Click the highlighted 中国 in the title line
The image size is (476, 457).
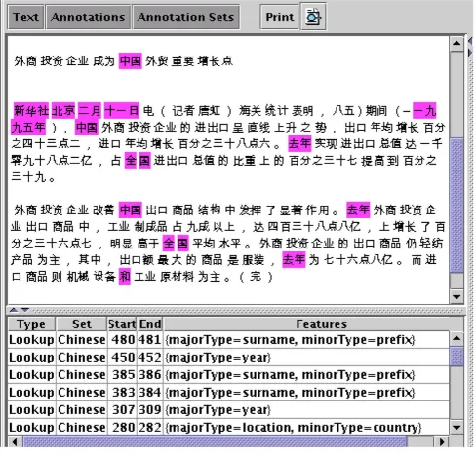[131, 60]
